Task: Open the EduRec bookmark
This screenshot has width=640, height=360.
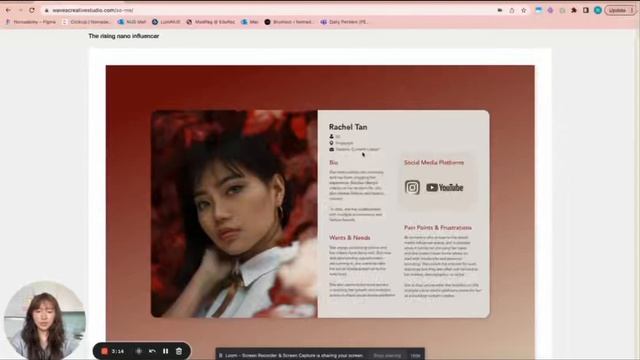Action: click(x=211, y=22)
